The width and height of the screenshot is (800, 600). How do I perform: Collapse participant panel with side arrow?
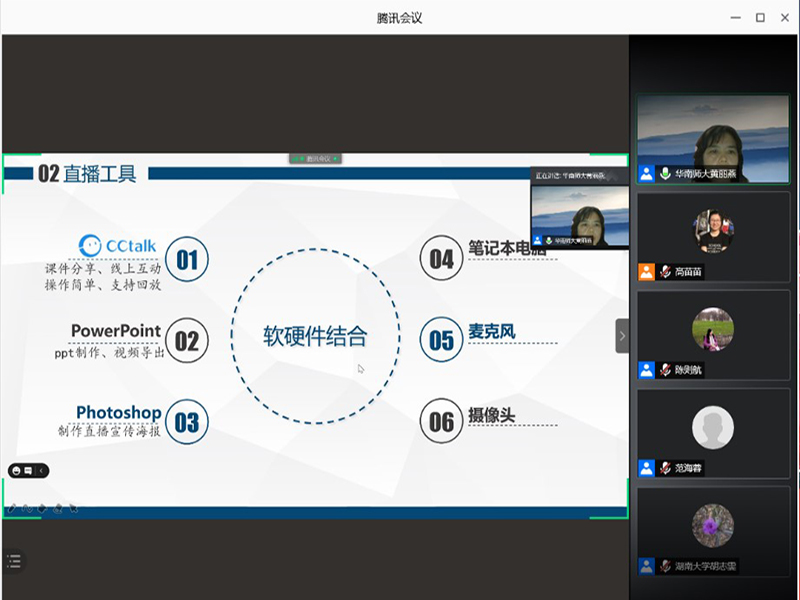pos(622,336)
